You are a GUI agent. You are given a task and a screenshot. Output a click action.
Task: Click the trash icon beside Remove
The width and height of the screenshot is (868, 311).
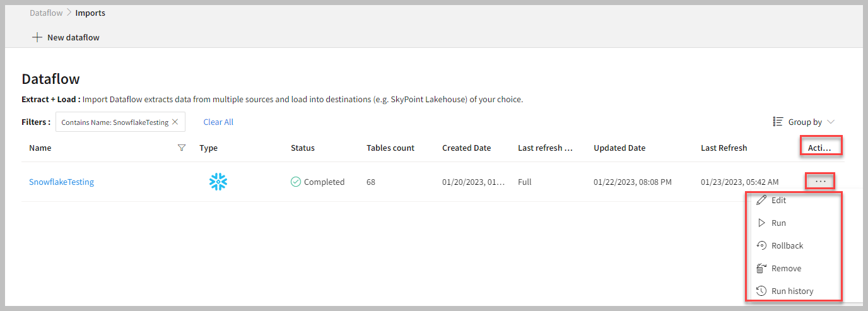(x=761, y=268)
